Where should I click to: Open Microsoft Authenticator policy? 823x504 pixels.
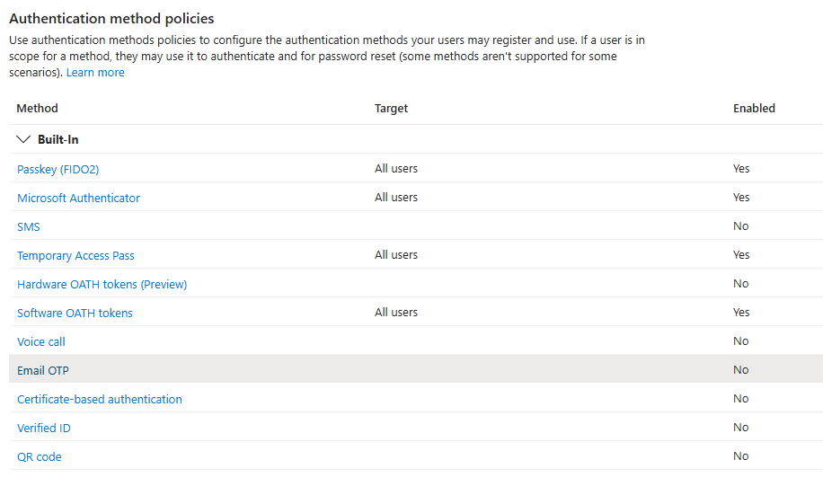coord(79,198)
